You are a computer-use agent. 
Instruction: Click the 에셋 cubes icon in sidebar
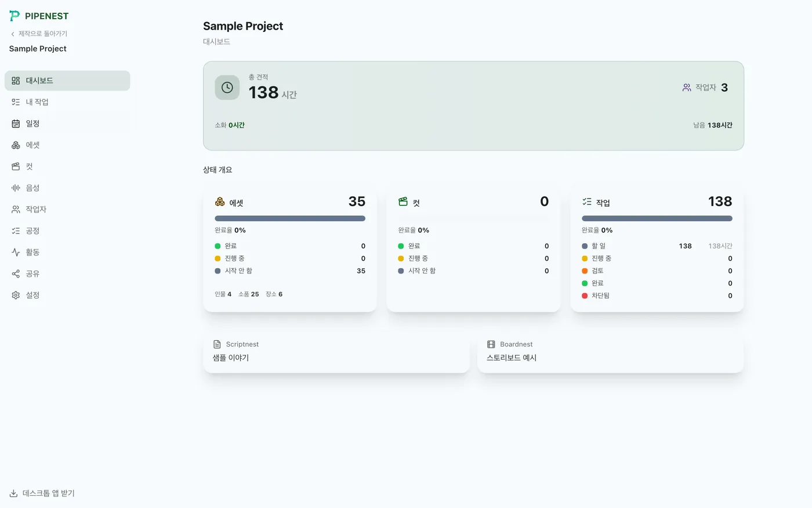(16, 145)
